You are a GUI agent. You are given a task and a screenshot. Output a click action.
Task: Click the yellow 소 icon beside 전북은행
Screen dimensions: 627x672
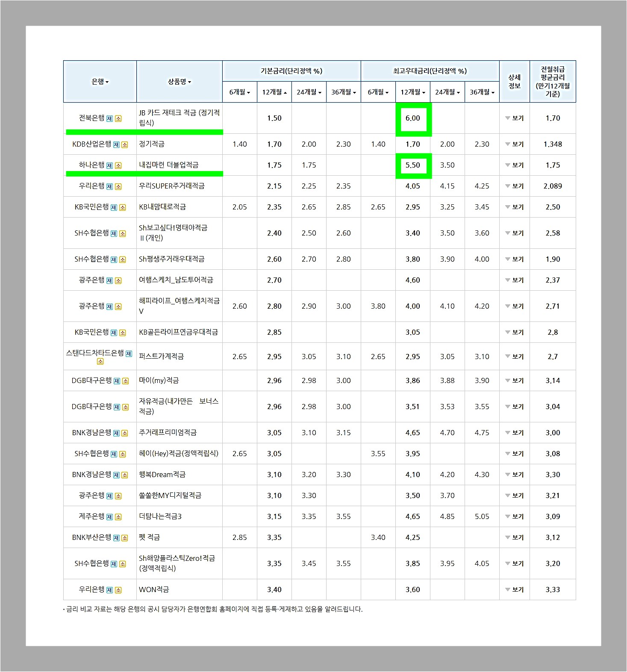(118, 119)
